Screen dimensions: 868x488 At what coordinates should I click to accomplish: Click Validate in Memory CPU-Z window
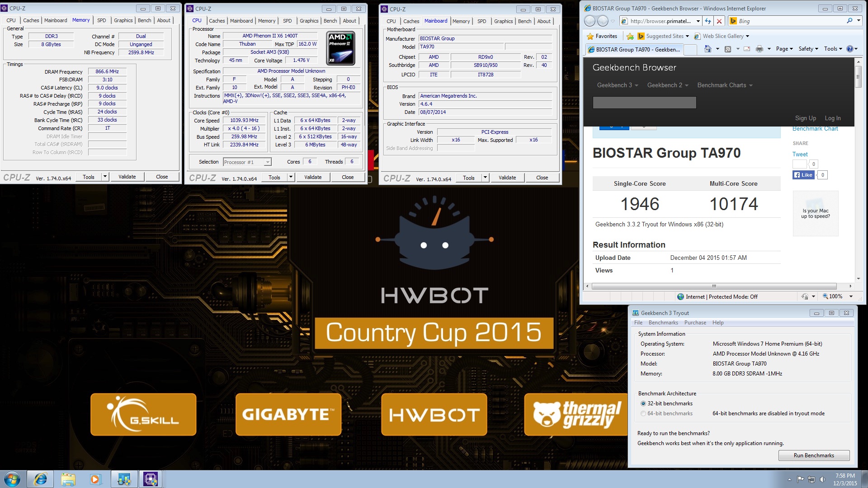[127, 177]
